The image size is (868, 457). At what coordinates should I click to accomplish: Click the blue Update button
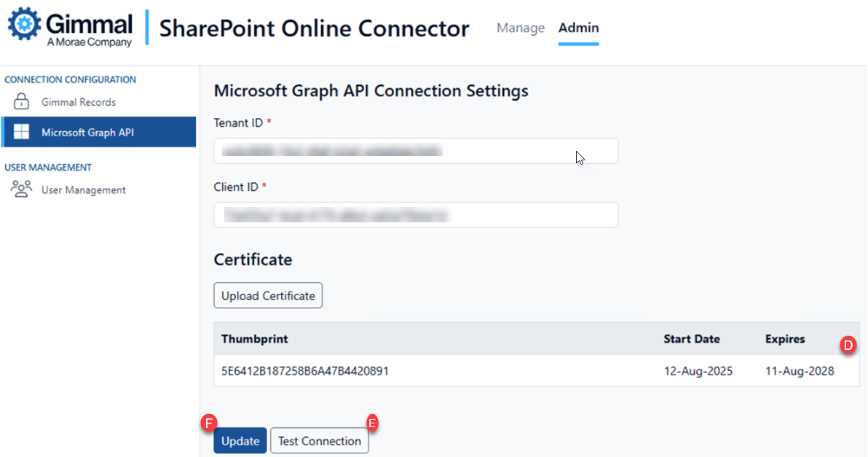coord(240,441)
